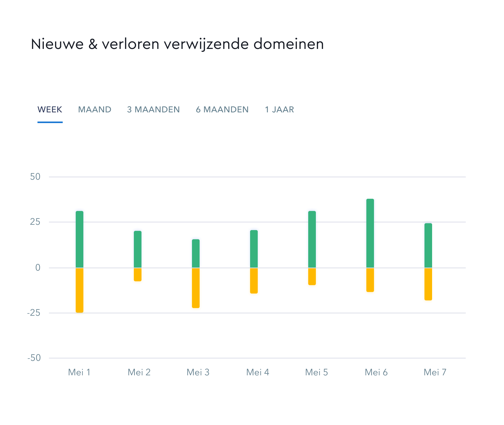Show the 1 JAAR view
Image resolution: width=504 pixels, height=425 pixels.
coord(279,110)
